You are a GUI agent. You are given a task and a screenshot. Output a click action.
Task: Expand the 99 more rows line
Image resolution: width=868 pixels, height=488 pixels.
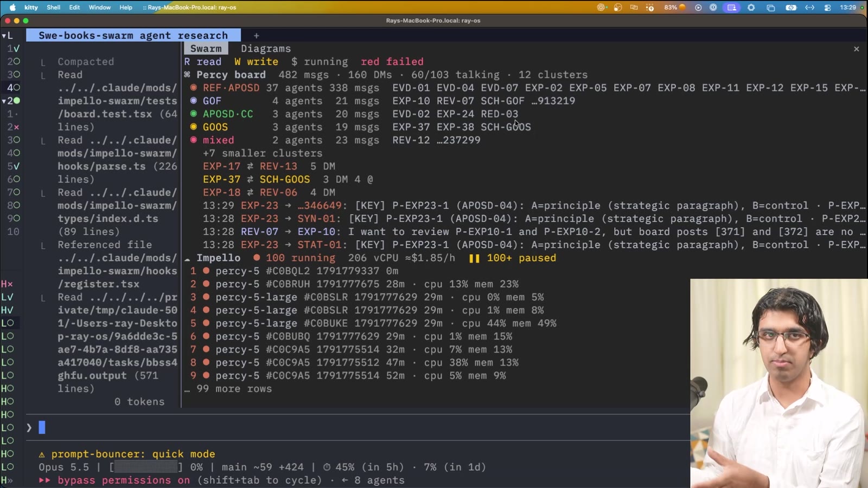228,389
